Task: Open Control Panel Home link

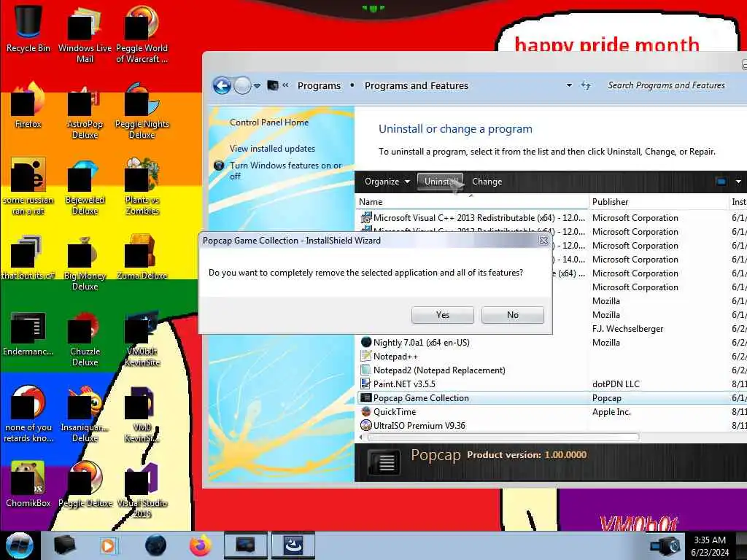Action: [269, 122]
